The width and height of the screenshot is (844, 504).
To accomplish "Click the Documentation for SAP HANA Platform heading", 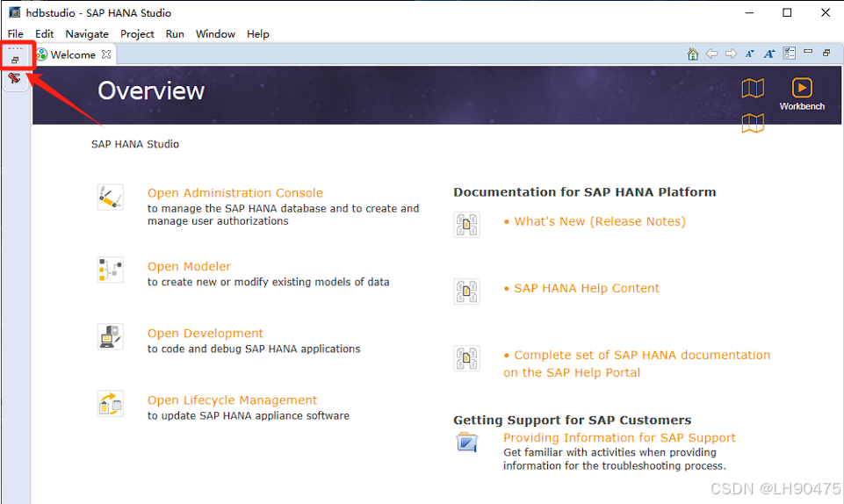I will (x=585, y=192).
